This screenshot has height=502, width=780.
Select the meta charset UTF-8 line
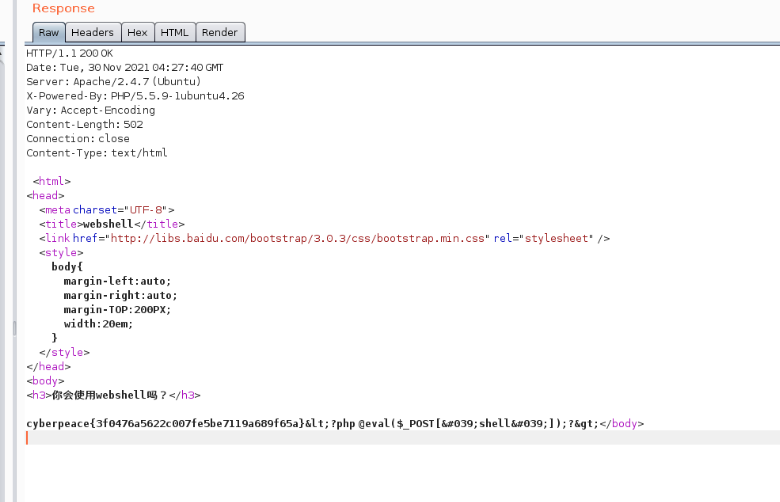107,210
